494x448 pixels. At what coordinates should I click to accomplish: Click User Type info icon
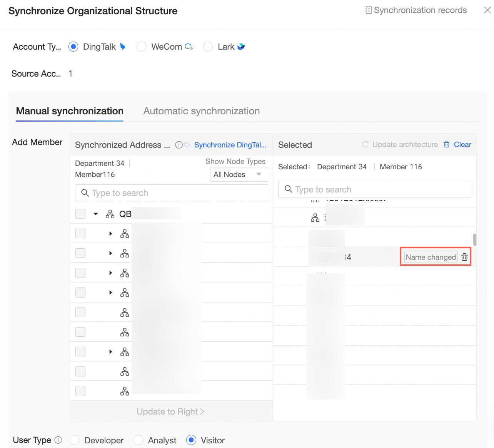58,440
